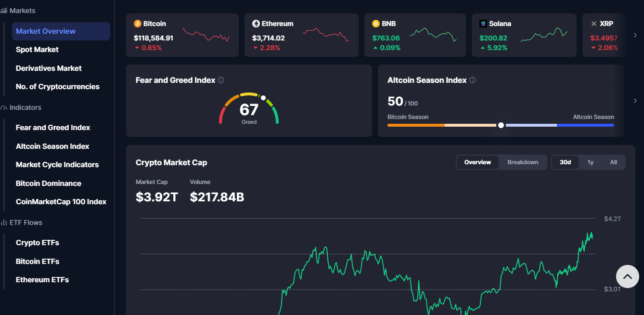Open Ethereum ETFs page

42,280
